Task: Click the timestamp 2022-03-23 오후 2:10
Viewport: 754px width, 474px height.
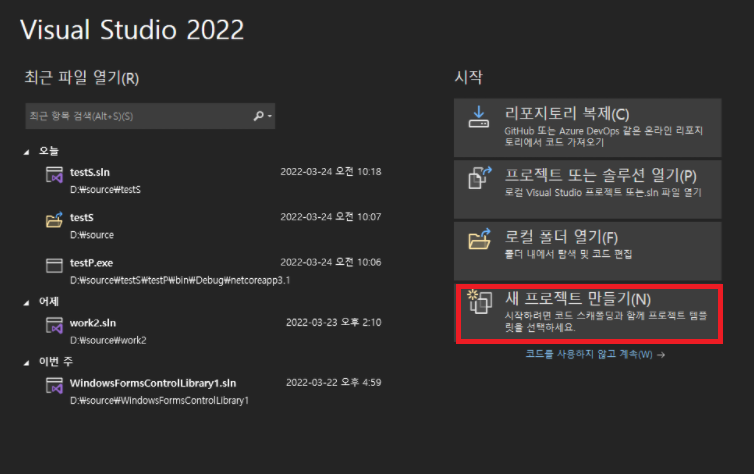Action: pos(334,322)
